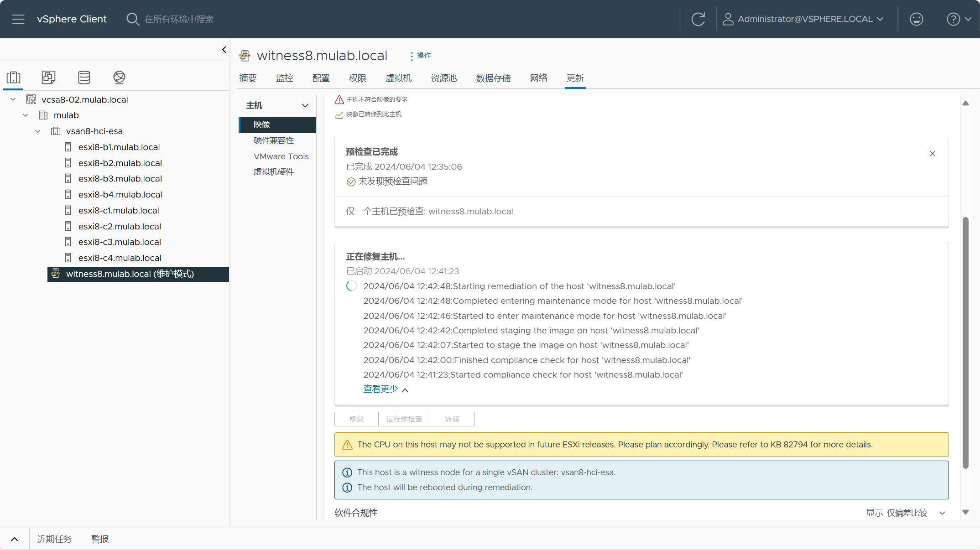980x550 pixels.
Task: Open Administrator@VSPHERE.LOCAL user menu
Action: (x=803, y=19)
